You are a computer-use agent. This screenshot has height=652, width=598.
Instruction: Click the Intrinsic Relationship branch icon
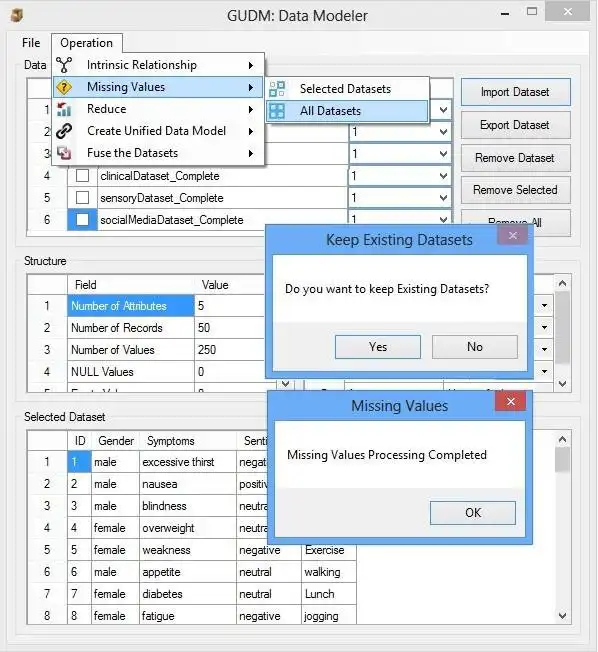[64, 65]
